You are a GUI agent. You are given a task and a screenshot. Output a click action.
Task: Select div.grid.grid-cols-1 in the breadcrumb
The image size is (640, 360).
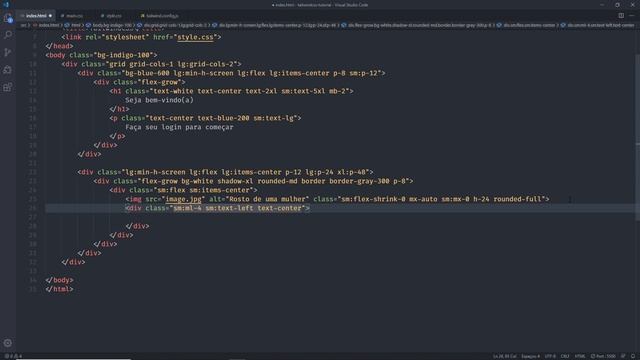(x=175, y=25)
